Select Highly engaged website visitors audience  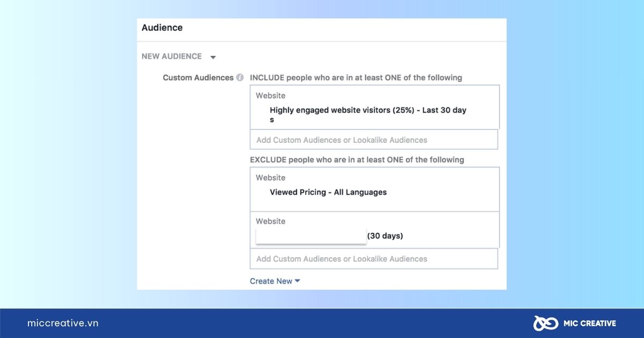click(x=368, y=115)
